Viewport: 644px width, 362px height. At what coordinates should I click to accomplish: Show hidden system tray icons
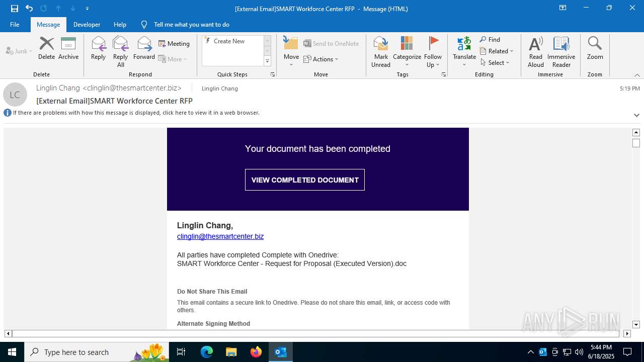(530, 352)
